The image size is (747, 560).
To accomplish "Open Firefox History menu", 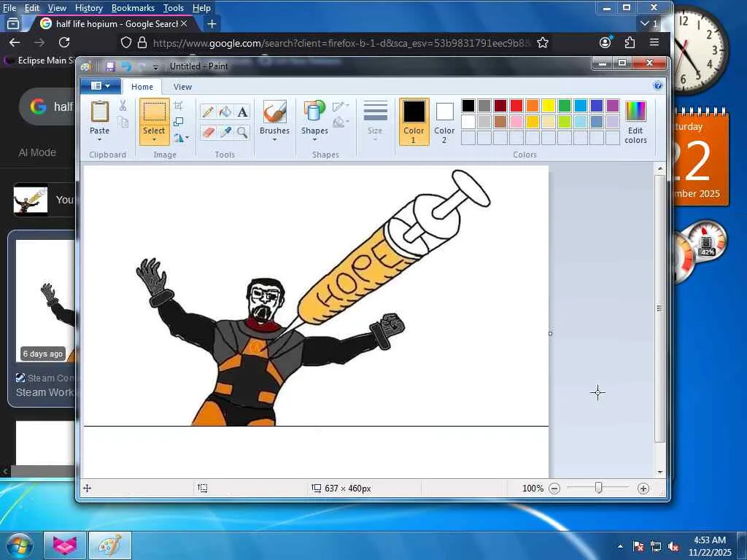I will point(88,8).
